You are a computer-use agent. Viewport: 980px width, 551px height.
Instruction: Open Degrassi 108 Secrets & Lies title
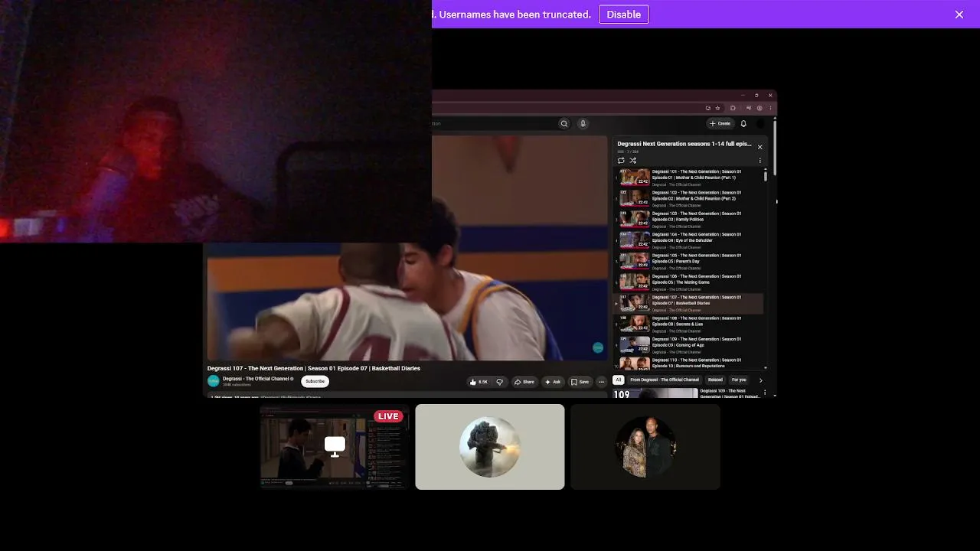tap(696, 321)
